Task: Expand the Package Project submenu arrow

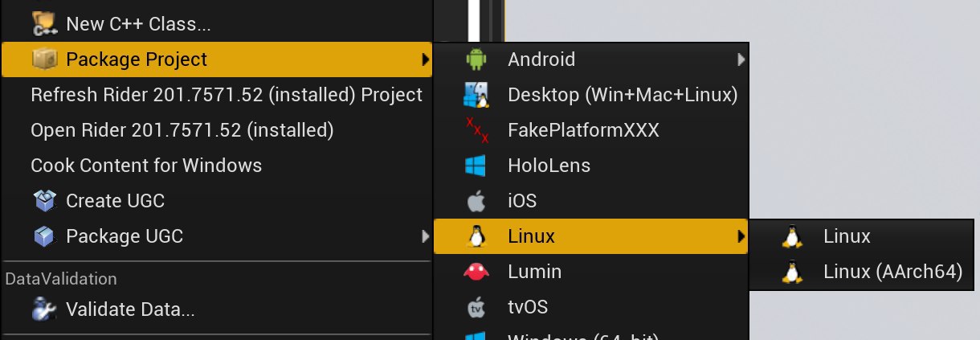Action: pyautogui.click(x=424, y=59)
